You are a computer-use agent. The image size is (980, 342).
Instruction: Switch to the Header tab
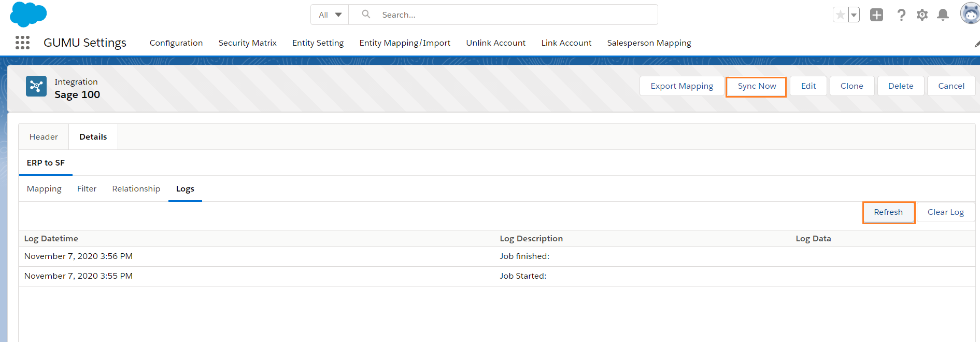[44, 136]
